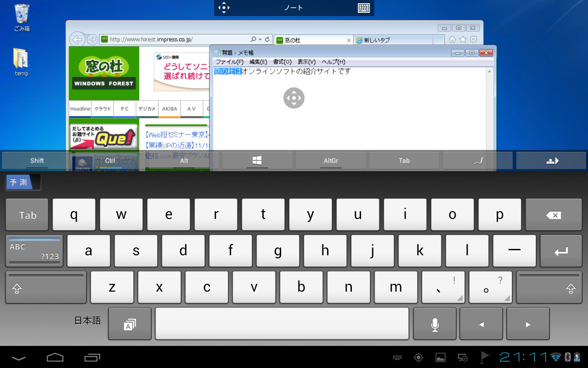
Task: Toggle the AltGr modifier key
Action: coord(331,161)
